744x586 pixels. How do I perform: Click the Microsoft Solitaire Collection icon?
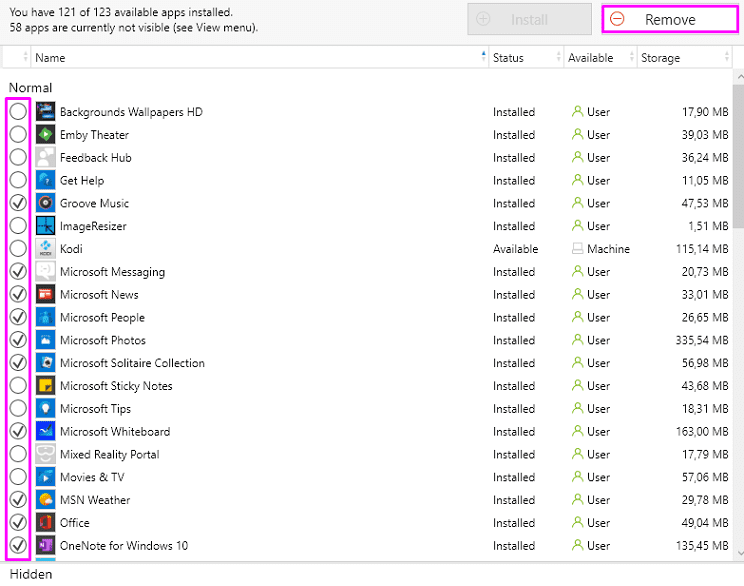click(x=46, y=363)
